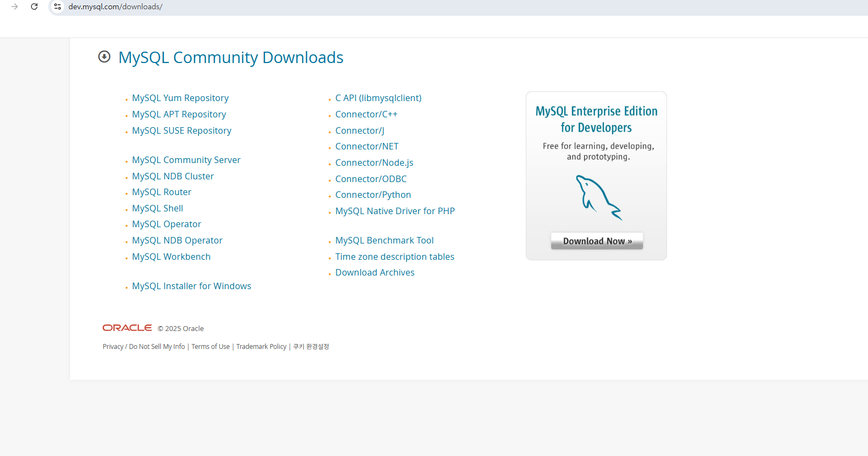This screenshot has height=456, width=868.
Task: Open Terms of Use footer link
Action: [x=210, y=346]
